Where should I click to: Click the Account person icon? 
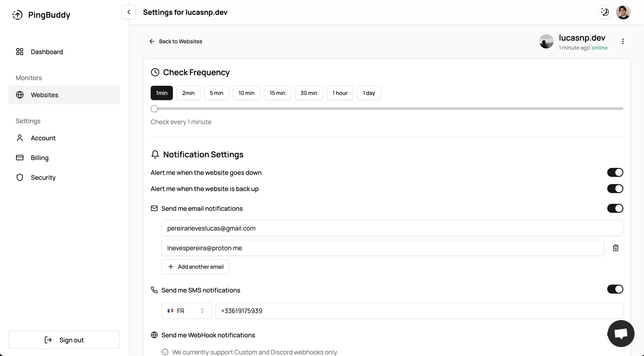click(20, 138)
